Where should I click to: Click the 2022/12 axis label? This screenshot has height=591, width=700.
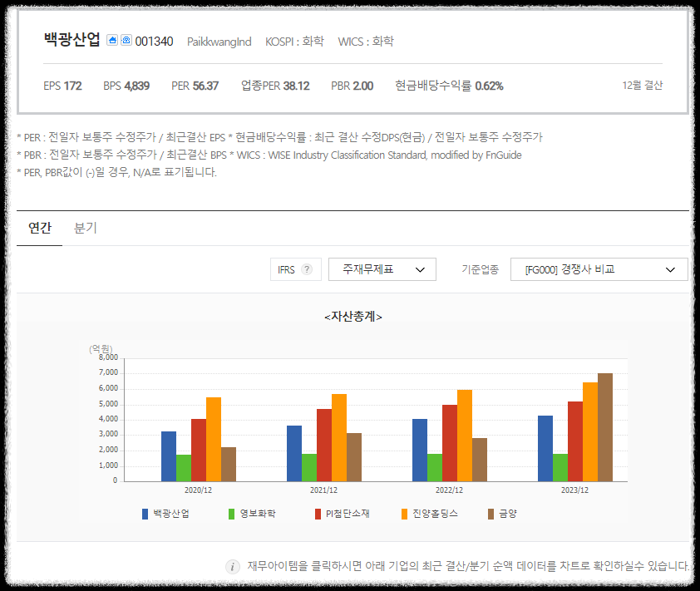[449, 490]
